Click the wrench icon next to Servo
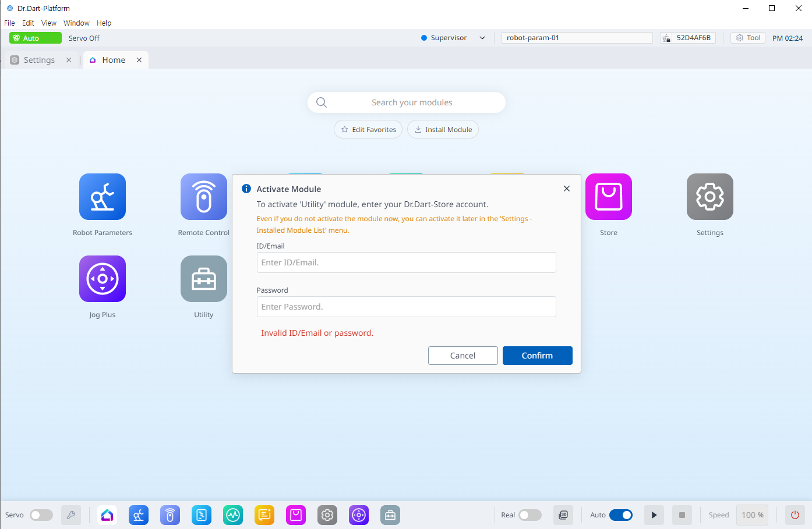 coord(71,515)
